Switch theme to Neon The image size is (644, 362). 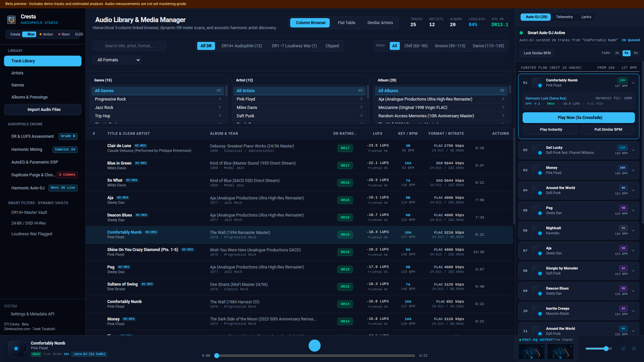[64, 34]
